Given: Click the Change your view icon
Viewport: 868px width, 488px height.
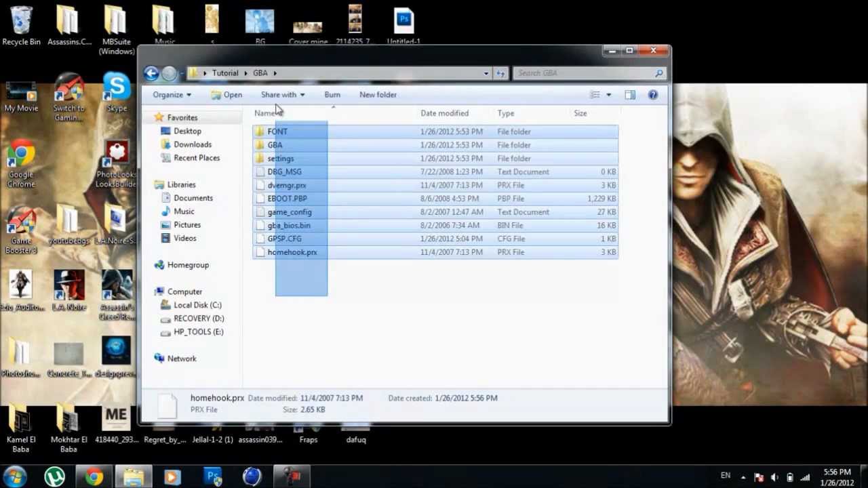Looking at the screenshot, I should (595, 95).
